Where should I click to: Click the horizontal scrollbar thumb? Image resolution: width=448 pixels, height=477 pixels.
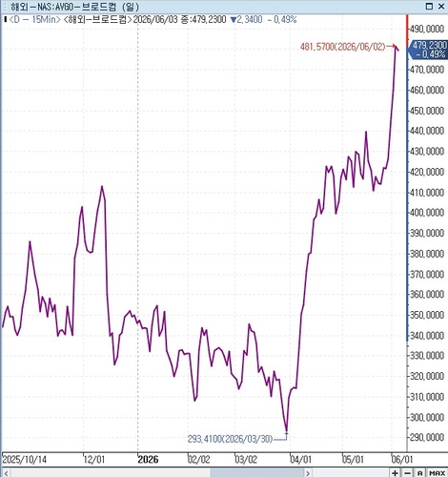(x=257, y=473)
